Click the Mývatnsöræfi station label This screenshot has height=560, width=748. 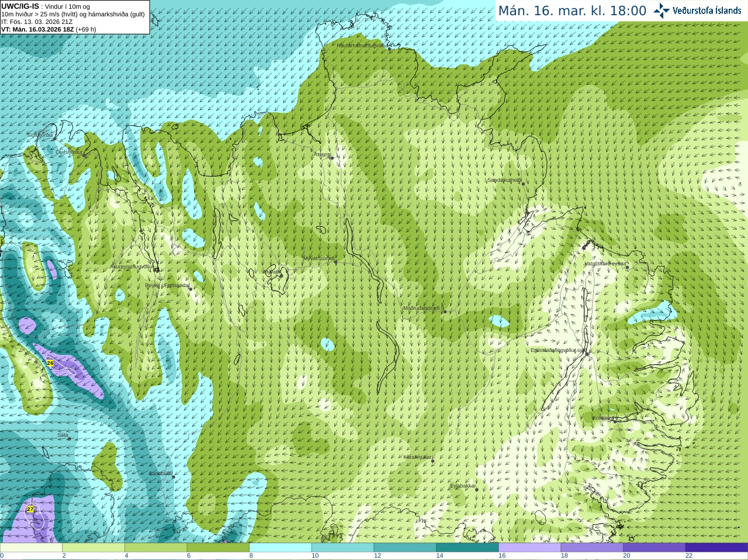point(318,258)
